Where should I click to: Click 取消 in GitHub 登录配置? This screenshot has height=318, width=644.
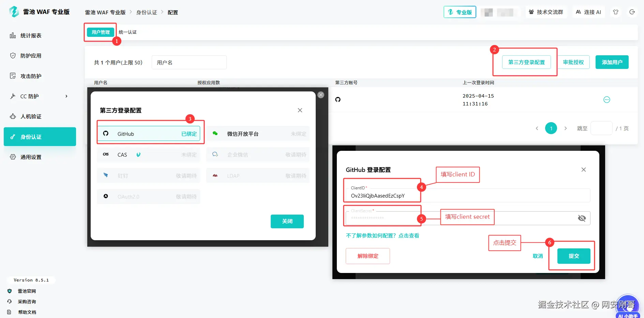pyautogui.click(x=538, y=256)
